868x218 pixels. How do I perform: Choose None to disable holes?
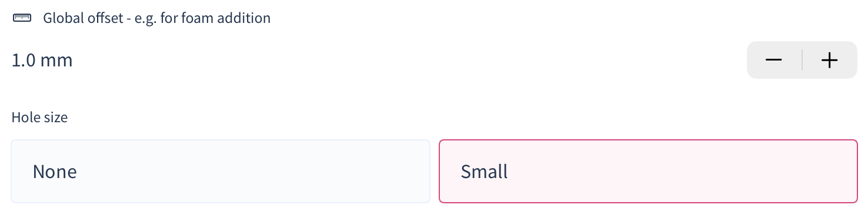tap(221, 172)
